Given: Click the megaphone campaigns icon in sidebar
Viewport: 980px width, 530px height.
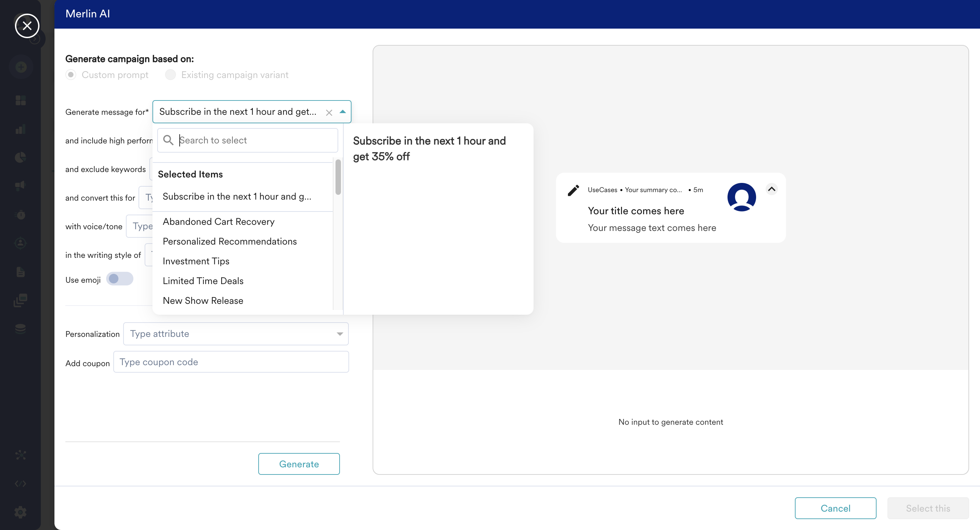Looking at the screenshot, I should tap(20, 185).
